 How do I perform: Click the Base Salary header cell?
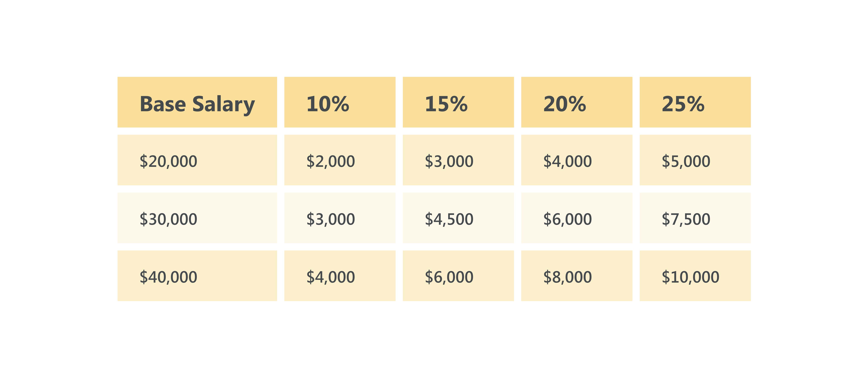click(x=197, y=102)
